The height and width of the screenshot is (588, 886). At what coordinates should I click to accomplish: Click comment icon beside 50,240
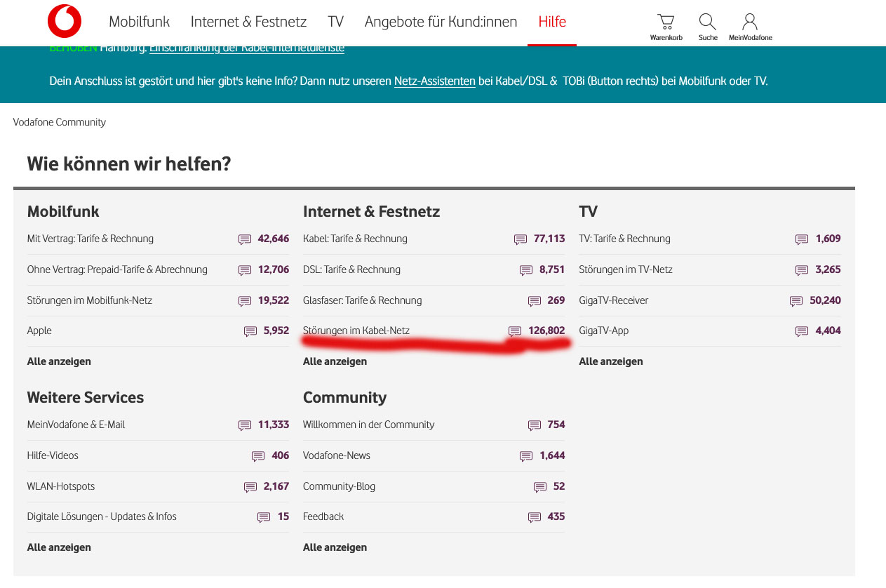[x=796, y=301]
